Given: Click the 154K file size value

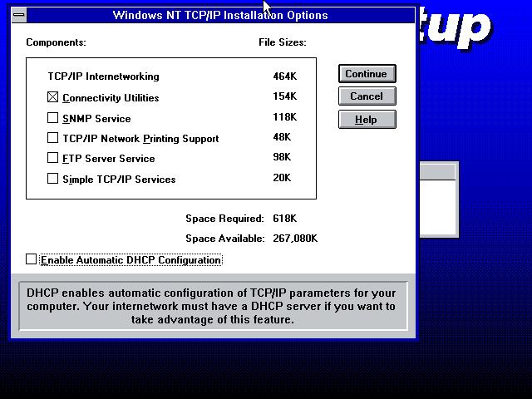Looking at the screenshot, I should click(x=285, y=96).
